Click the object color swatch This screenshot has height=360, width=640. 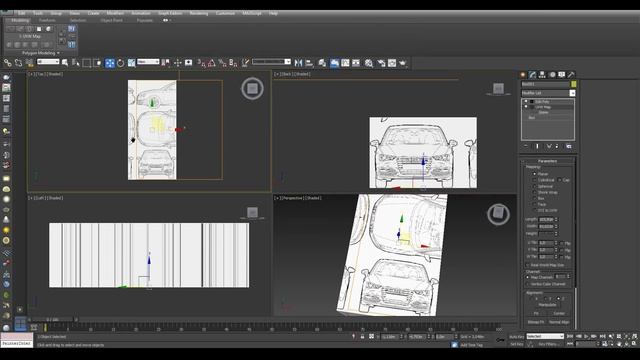tap(573, 84)
